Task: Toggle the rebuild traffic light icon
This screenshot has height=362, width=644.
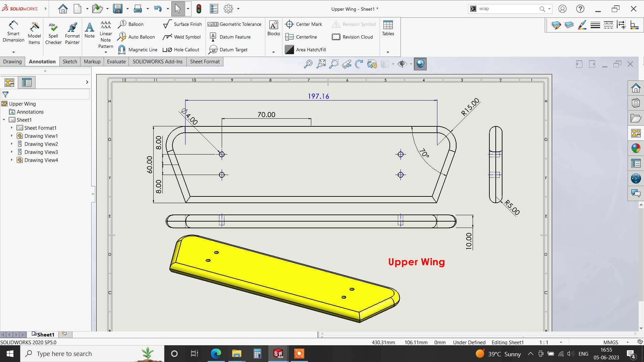Action: (199, 9)
